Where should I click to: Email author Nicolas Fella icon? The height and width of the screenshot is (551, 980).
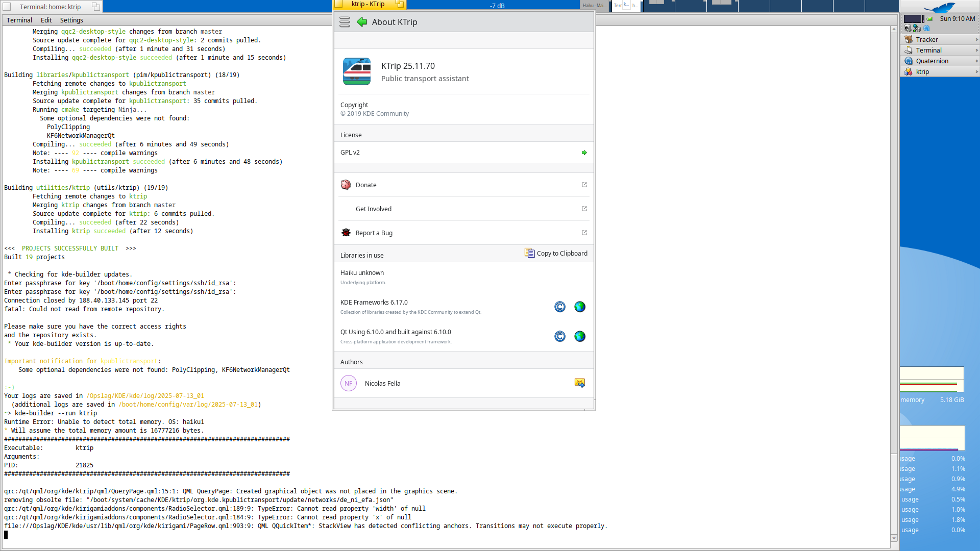pos(580,383)
